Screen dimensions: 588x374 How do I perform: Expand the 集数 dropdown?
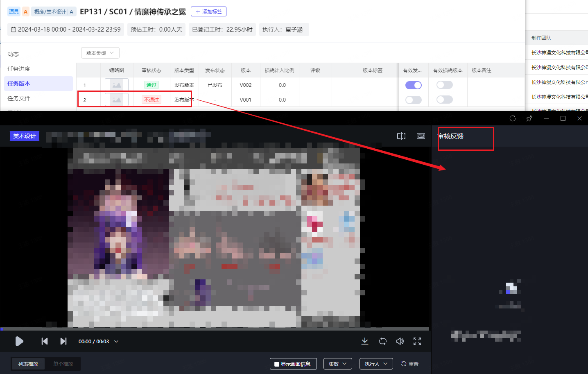coord(337,364)
